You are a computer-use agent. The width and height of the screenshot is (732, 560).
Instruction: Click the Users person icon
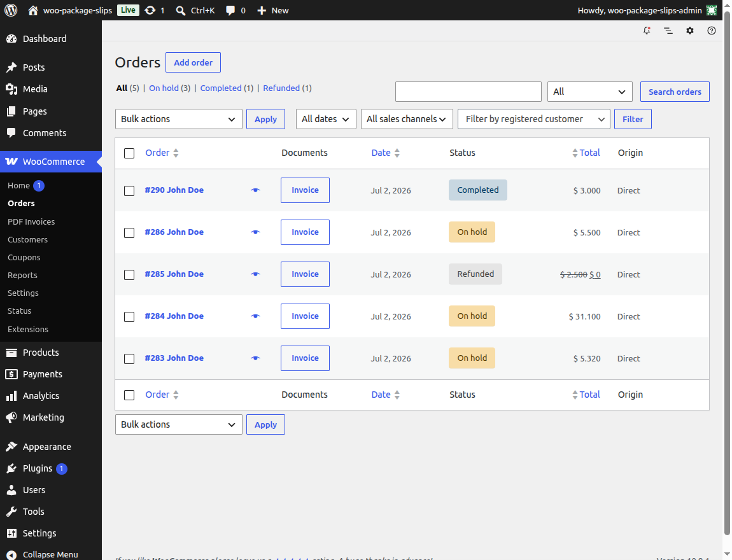pyautogui.click(x=11, y=490)
